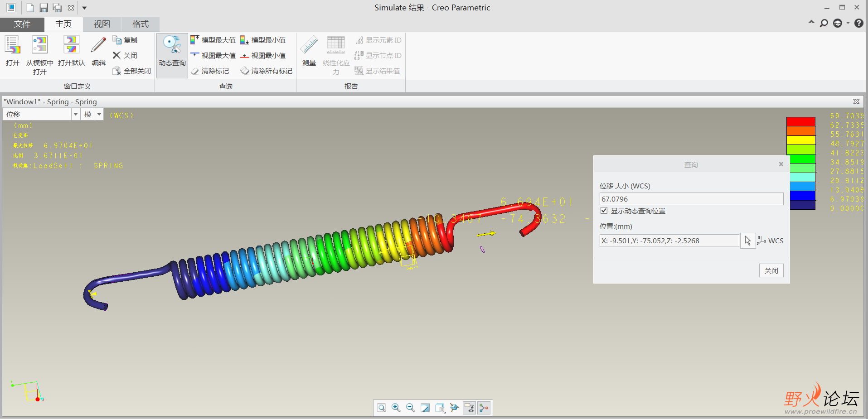This screenshot has height=419, width=868.
Task: Click the Save As (double disk) icon
Action: point(57,8)
